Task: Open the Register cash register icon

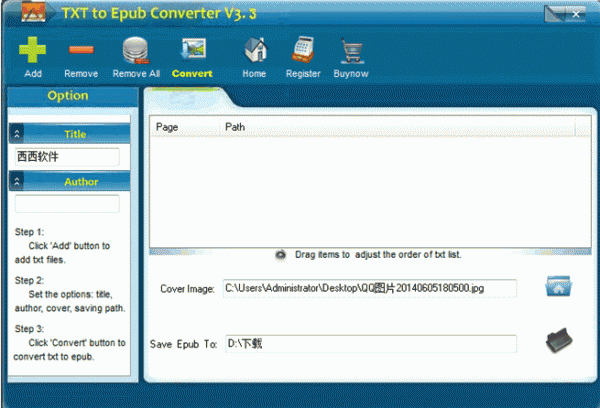Action: (303, 49)
